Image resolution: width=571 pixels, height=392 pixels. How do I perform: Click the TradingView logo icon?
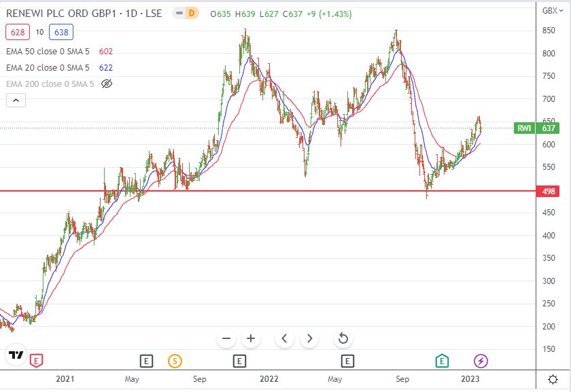[16, 355]
